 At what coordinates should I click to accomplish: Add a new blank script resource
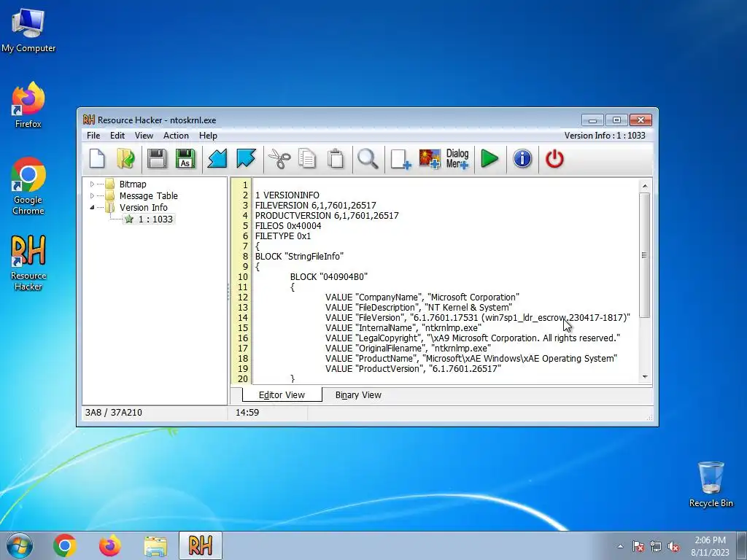coord(400,158)
